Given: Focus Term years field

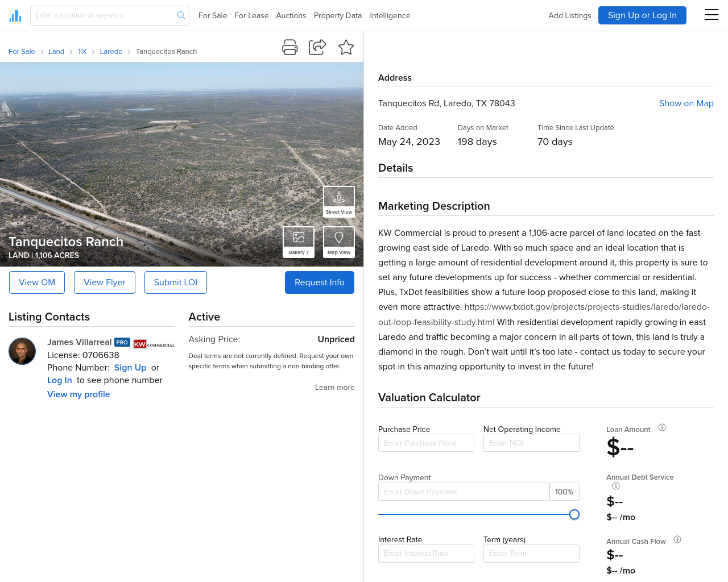Looking at the screenshot, I should [x=531, y=554].
